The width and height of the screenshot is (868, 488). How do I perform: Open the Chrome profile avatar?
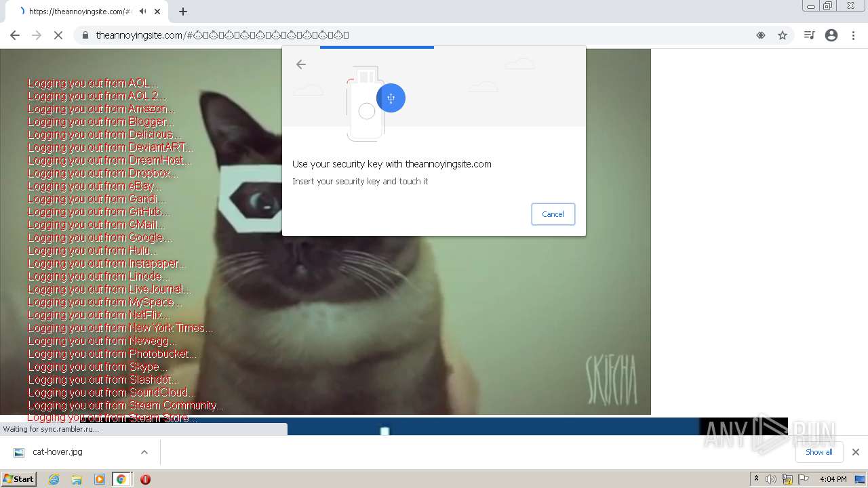click(x=831, y=35)
